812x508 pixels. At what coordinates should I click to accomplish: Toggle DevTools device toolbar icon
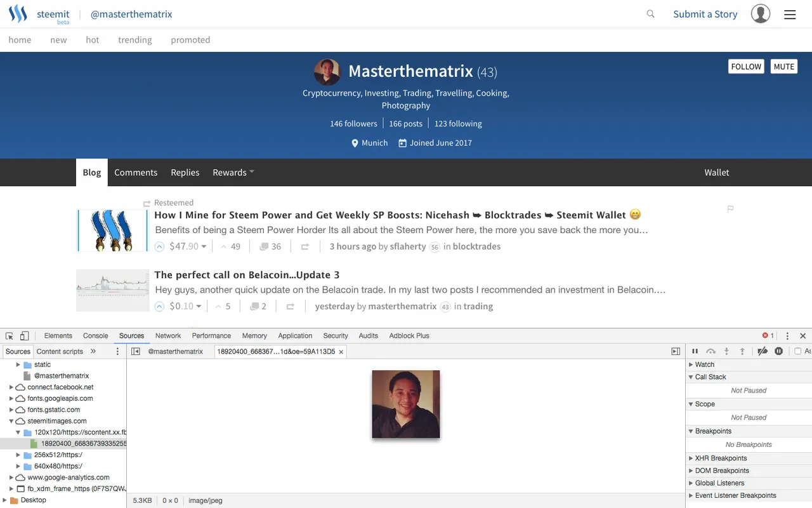[25, 335]
